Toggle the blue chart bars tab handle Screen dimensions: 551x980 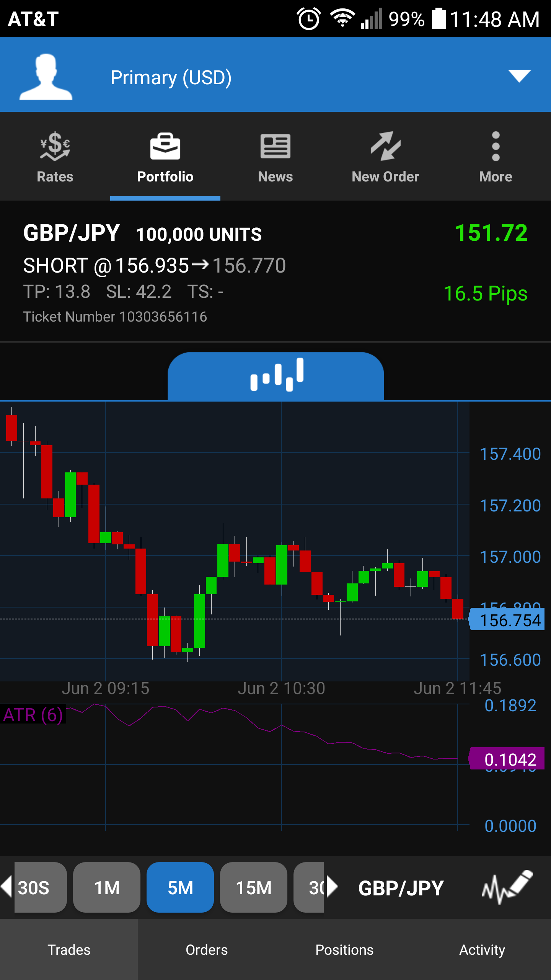point(276,376)
